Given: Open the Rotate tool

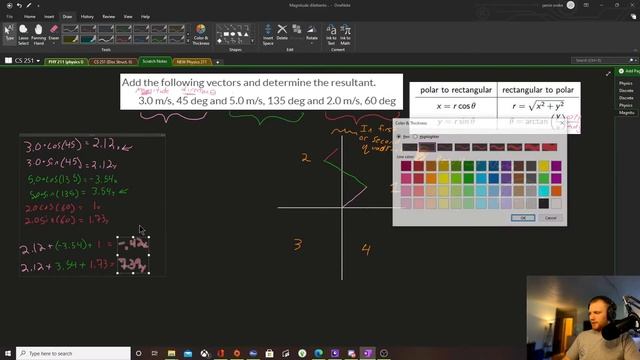Looking at the screenshot, I should (x=312, y=33).
